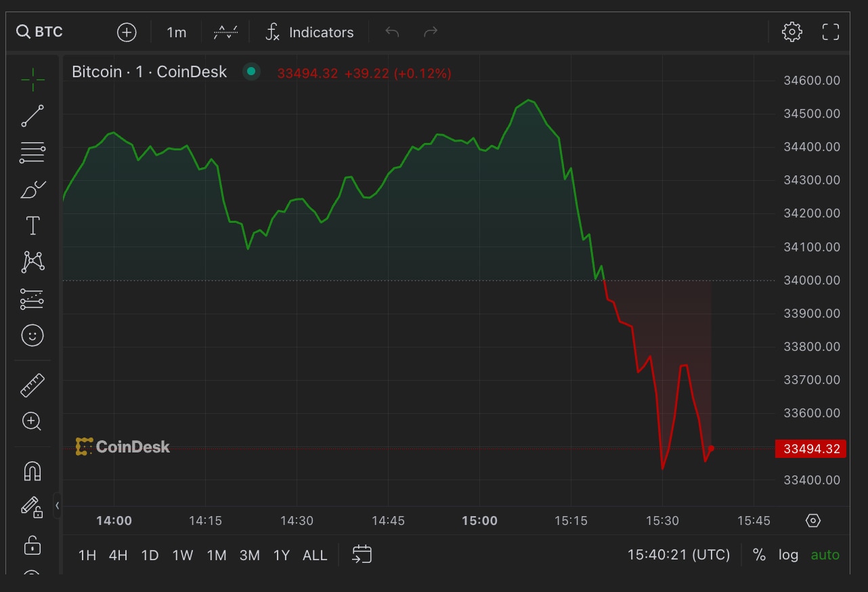Viewport: 868px width, 592px height.
Task: Open the chart style selector
Action: pos(225,31)
